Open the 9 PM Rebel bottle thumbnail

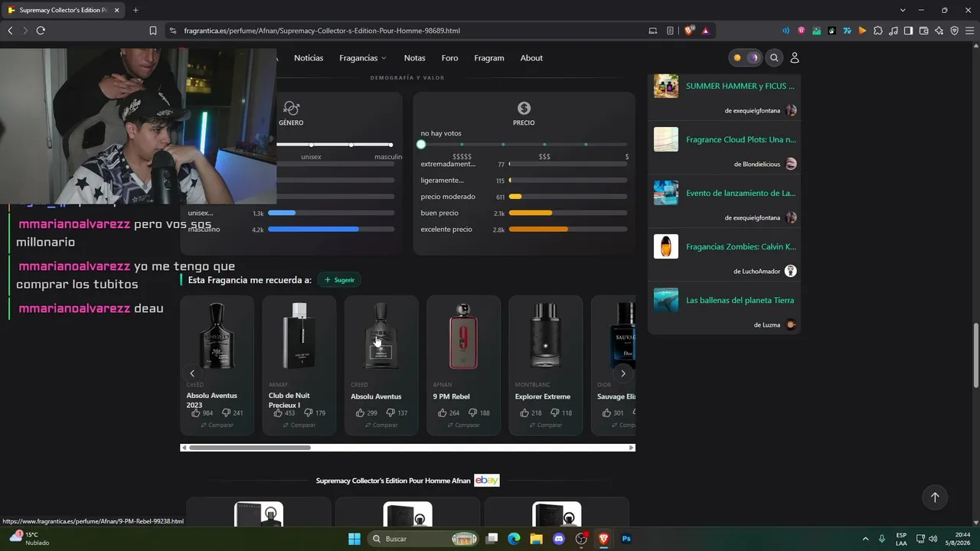point(463,335)
